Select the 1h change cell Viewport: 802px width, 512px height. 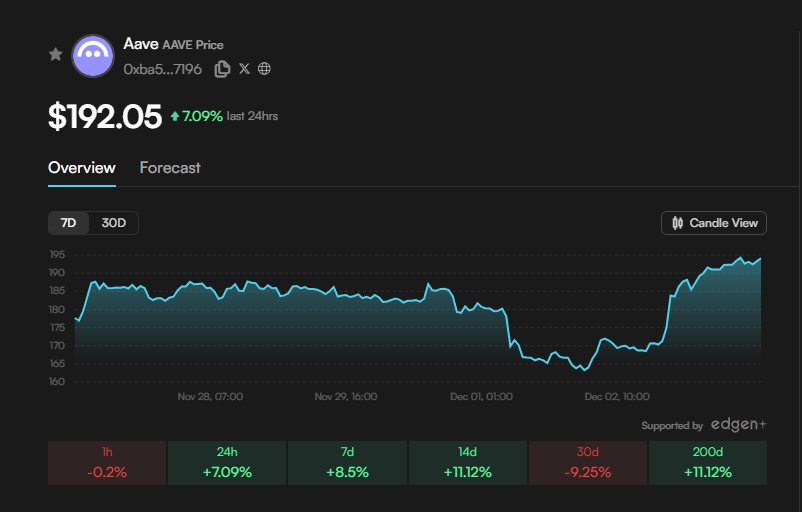pyautogui.click(x=107, y=463)
